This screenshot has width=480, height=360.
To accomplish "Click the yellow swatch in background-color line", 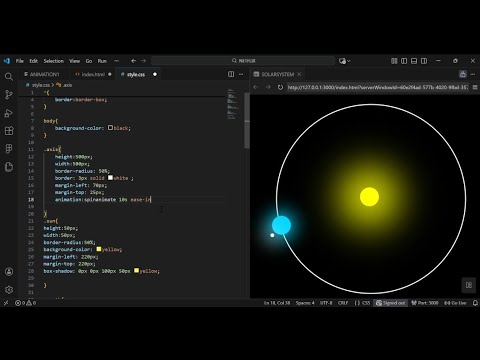I will [x=99, y=249].
